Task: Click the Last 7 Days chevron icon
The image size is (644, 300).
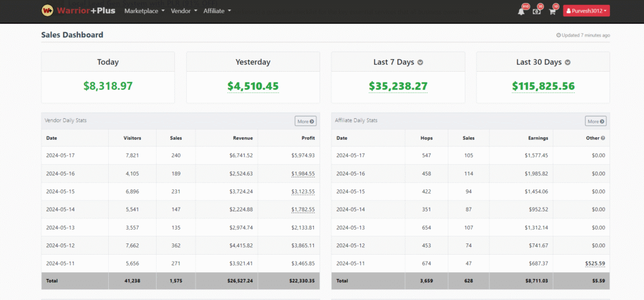Action: point(420,62)
